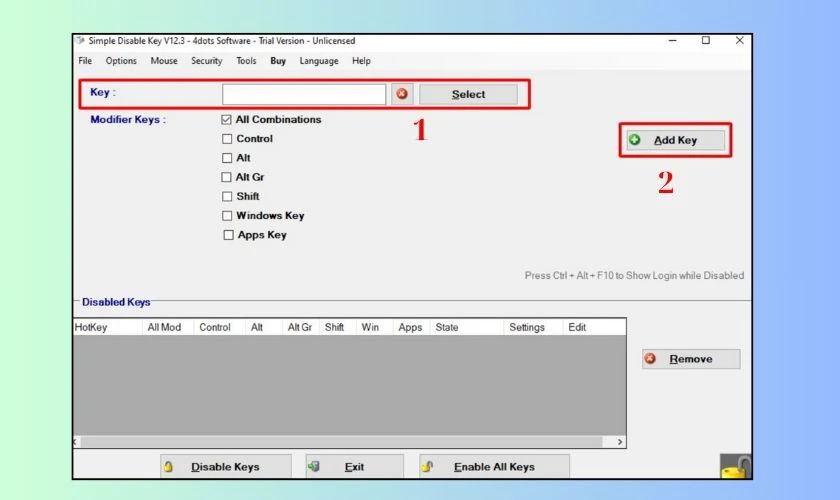Open the Security menu

coord(207,61)
